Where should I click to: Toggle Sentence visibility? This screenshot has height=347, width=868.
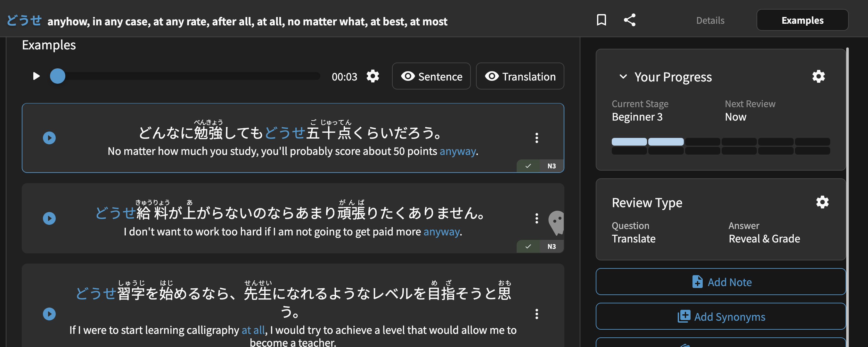431,76
